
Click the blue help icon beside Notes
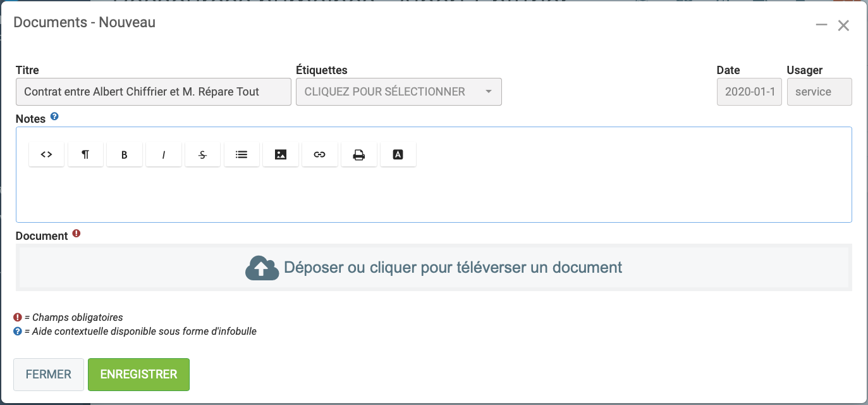[x=54, y=117]
